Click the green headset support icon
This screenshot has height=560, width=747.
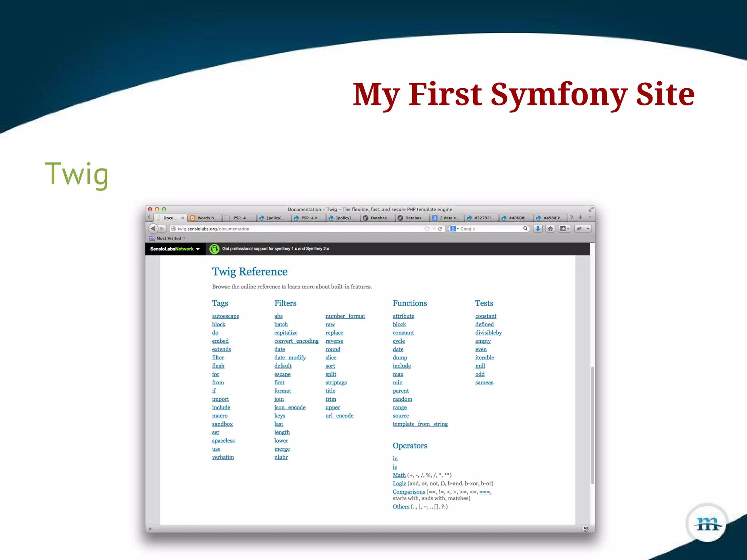tap(214, 249)
